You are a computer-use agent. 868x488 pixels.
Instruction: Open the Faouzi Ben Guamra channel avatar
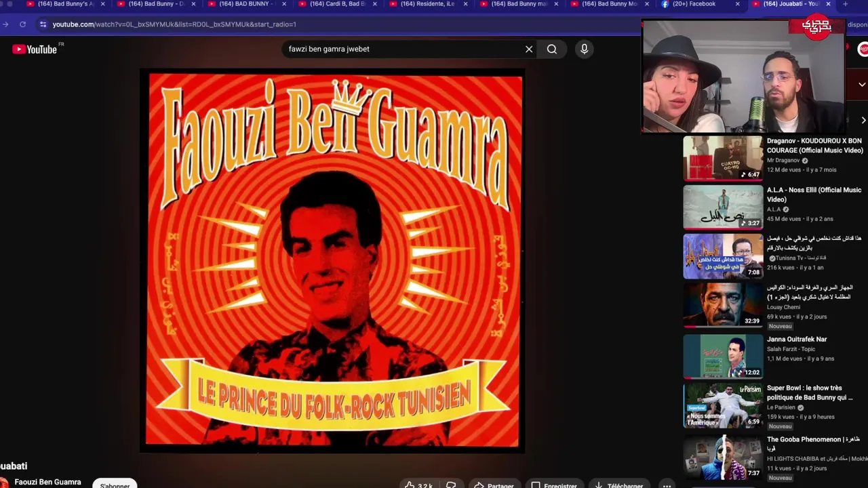[3, 482]
